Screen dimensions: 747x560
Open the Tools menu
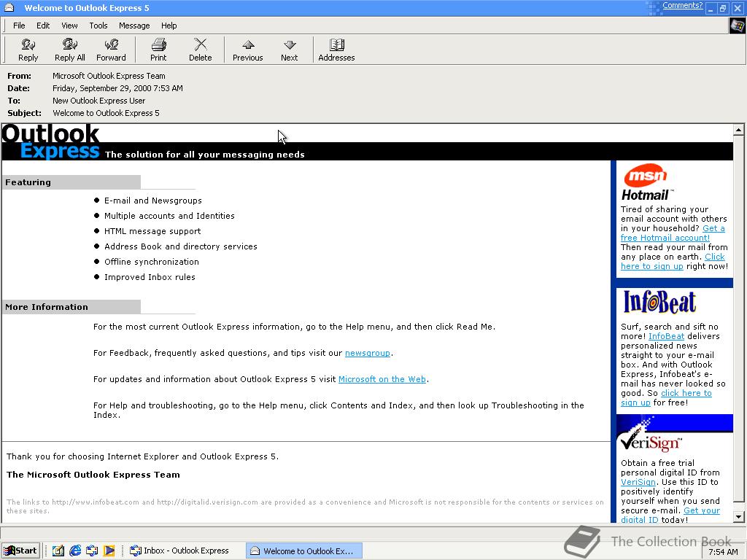point(98,26)
